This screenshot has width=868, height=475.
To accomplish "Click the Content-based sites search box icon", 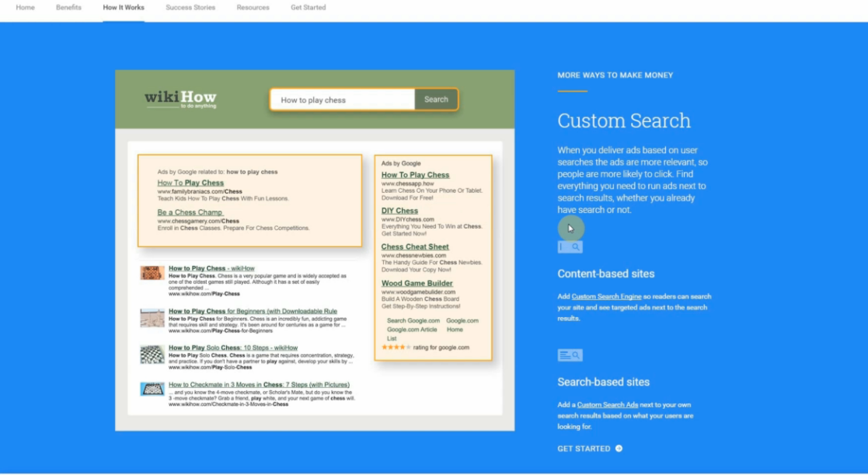I will 570,247.
